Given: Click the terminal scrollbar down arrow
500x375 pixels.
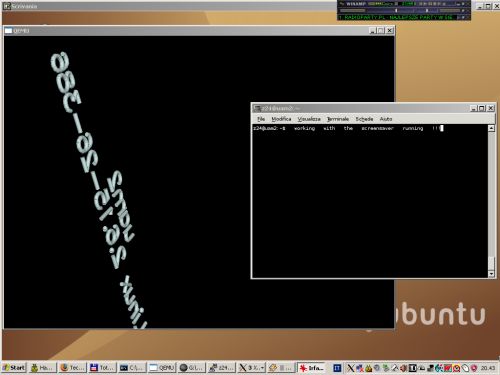Looking at the screenshot, I should click(x=491, y=274).
